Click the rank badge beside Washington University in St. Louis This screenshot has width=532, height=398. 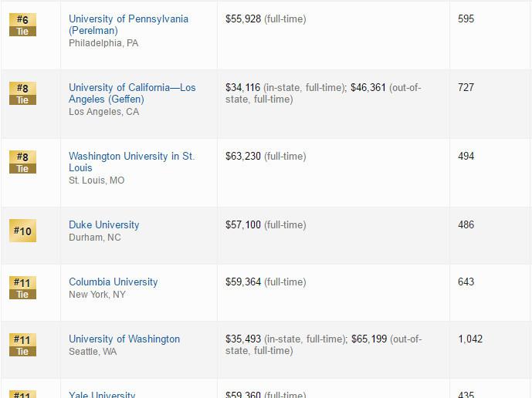[22, 162]
